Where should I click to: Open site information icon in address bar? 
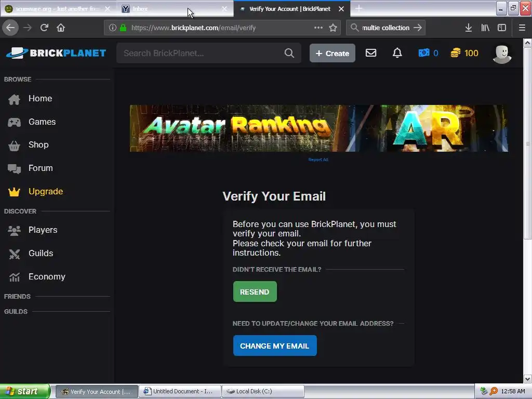(x=113, y=28)
